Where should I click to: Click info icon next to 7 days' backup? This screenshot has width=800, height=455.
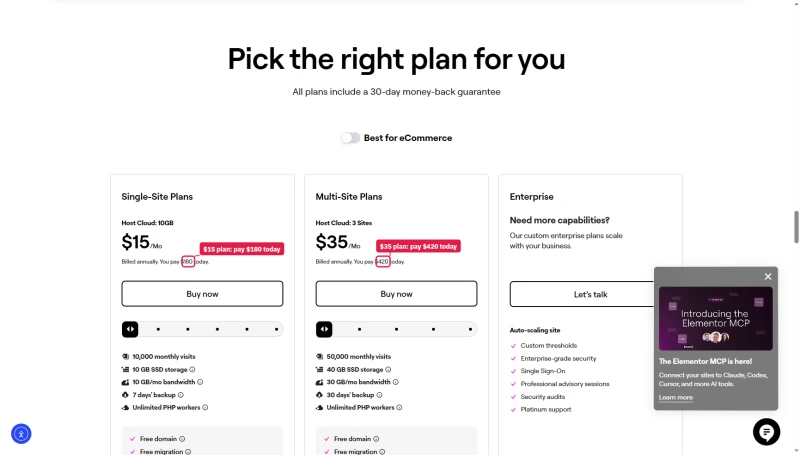181,395
